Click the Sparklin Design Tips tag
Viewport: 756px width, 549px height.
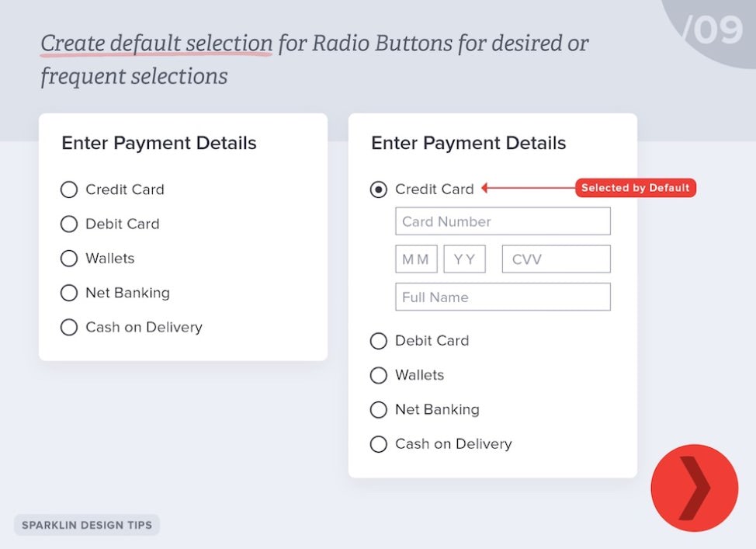pyautogui.click(x=87, y=525)
